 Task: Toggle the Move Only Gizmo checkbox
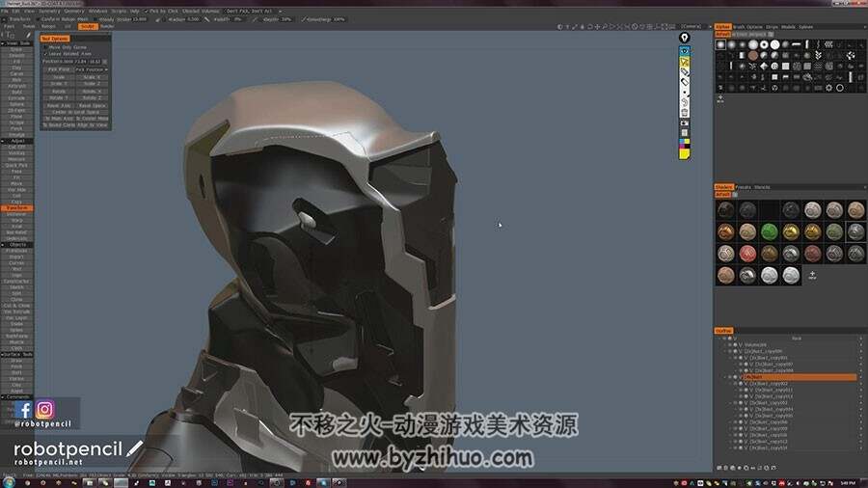(45, 47)
